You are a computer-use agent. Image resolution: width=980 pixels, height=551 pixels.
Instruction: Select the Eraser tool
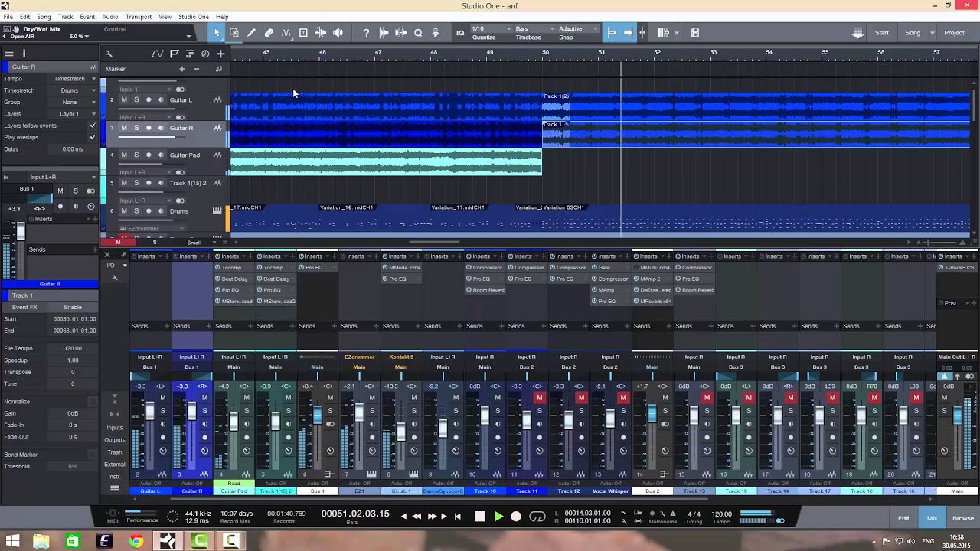pyautogui.click(x=269, y=33)
